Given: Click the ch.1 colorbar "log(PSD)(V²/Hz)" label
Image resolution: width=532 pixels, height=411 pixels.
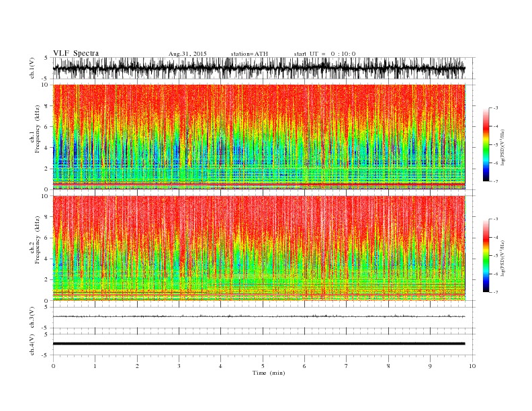Looking at the screenshot, I should (x=503, y=147).
